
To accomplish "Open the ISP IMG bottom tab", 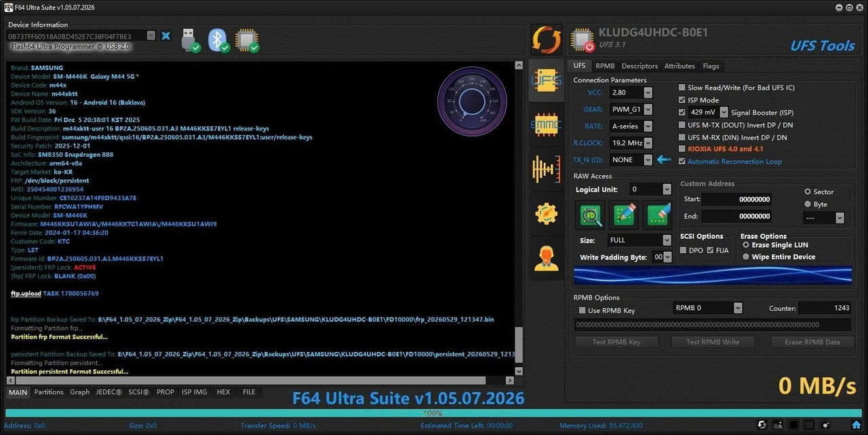I will coord(195,392).
